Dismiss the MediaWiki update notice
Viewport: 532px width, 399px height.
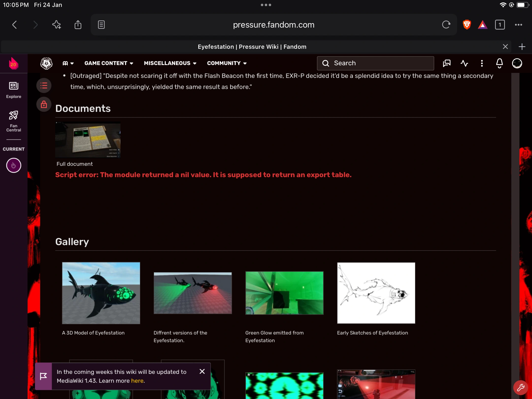pos(202,371)
